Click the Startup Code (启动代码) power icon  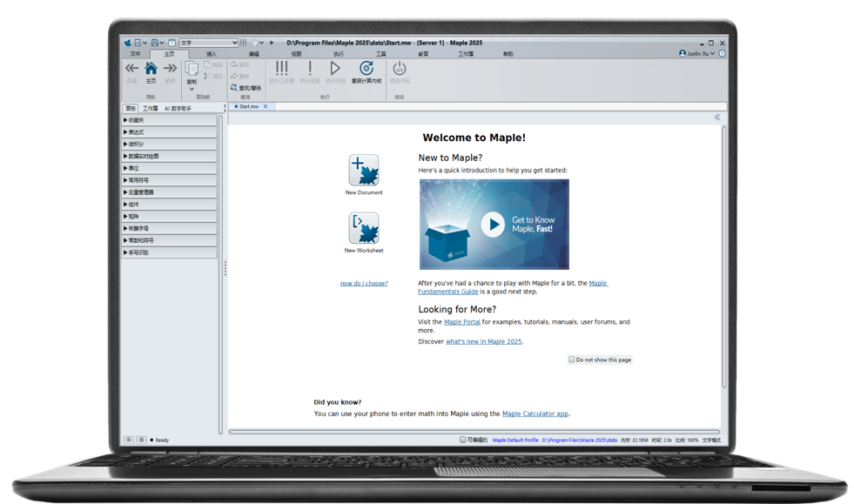tap(400, 68)
